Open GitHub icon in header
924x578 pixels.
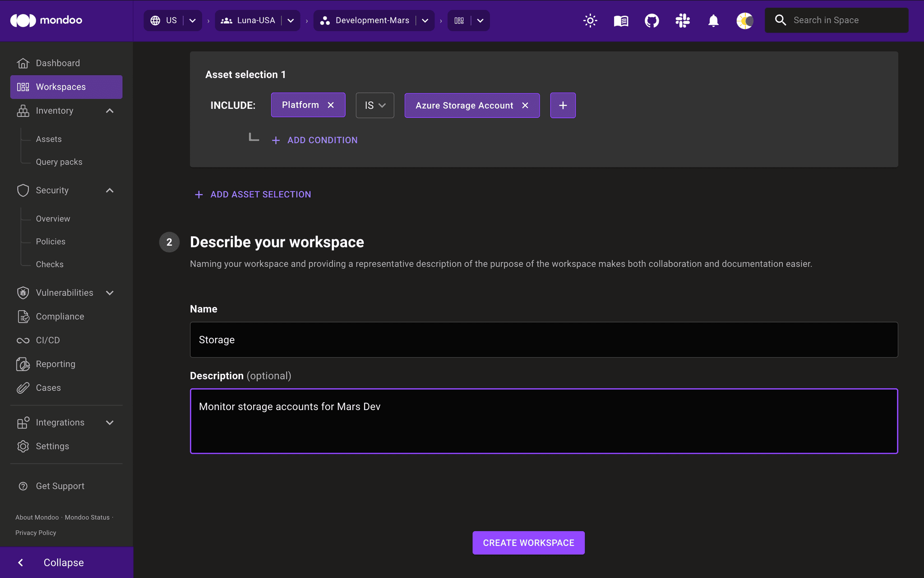click(x=651, y=20)
